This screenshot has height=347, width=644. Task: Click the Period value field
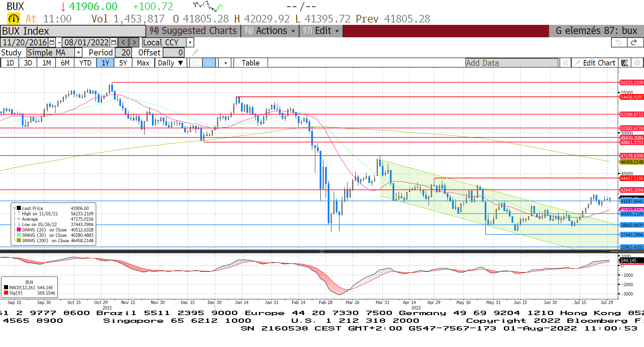point(123,52)
